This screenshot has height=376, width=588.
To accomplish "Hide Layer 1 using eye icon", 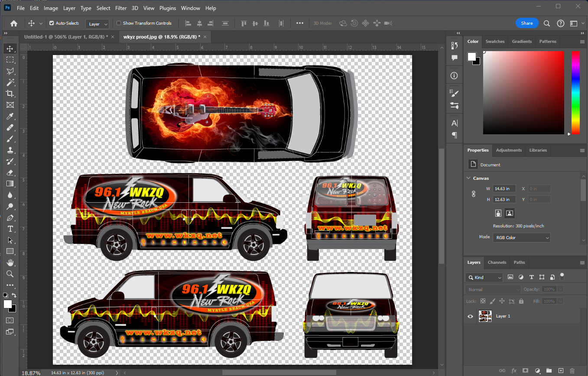I will pyautogui.click(x=470, y=316).
